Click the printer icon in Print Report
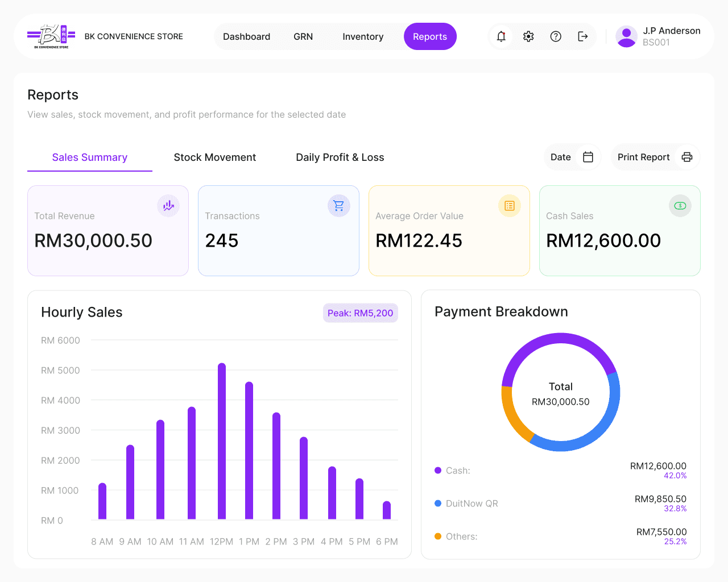Image resolution: width=728 pixels, height=582 pixels. 687,157
